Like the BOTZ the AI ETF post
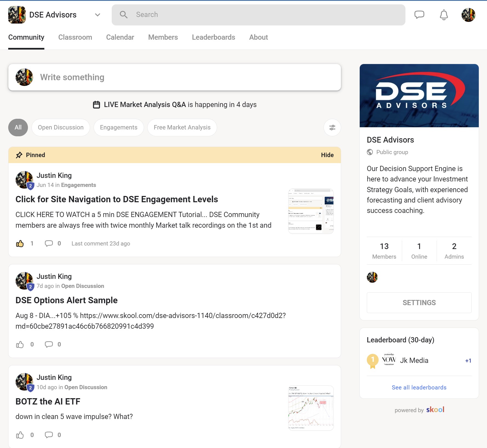The height and width of the screenshot is (448, 487). pos(20,435)
